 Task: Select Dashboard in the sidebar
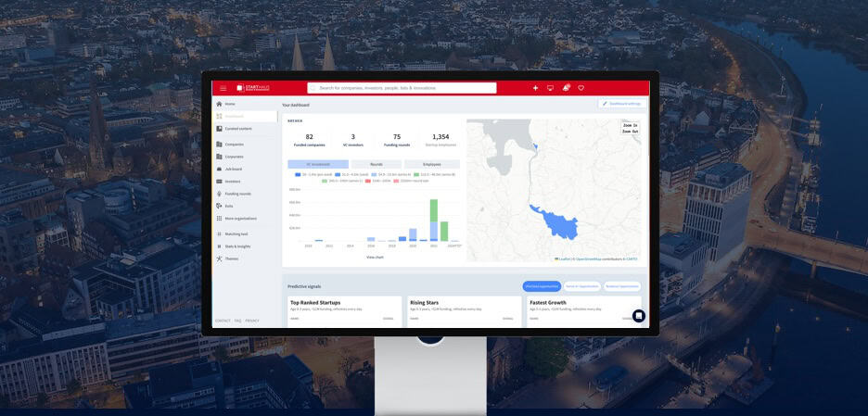tap(245, 116)
